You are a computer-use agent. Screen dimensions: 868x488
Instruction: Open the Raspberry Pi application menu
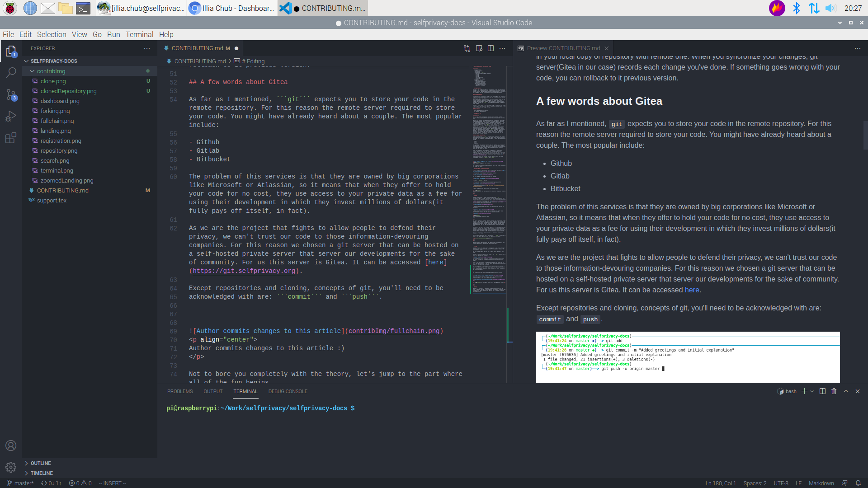(10, 8)
